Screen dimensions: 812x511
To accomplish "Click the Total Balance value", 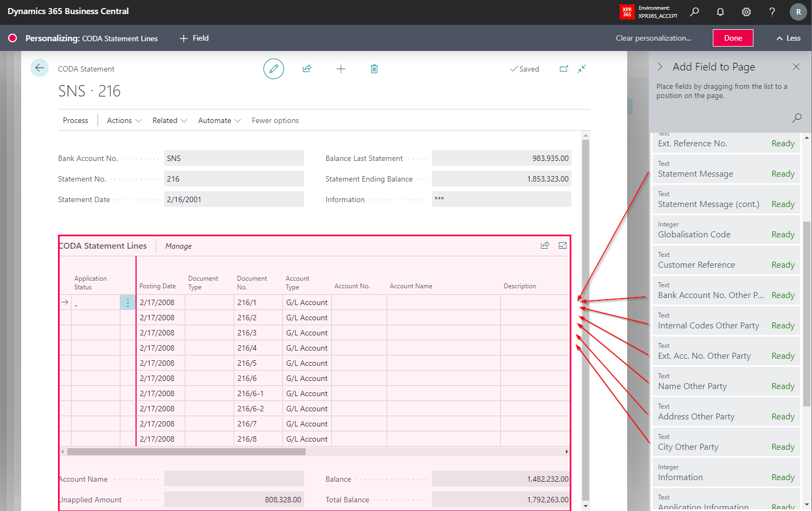I will click(x=501, y=500).
